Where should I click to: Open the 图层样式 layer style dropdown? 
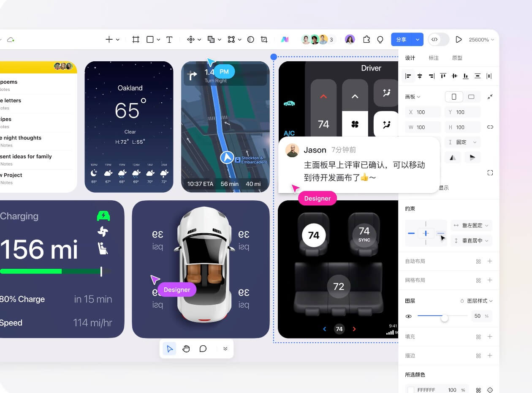coord(477,301)
